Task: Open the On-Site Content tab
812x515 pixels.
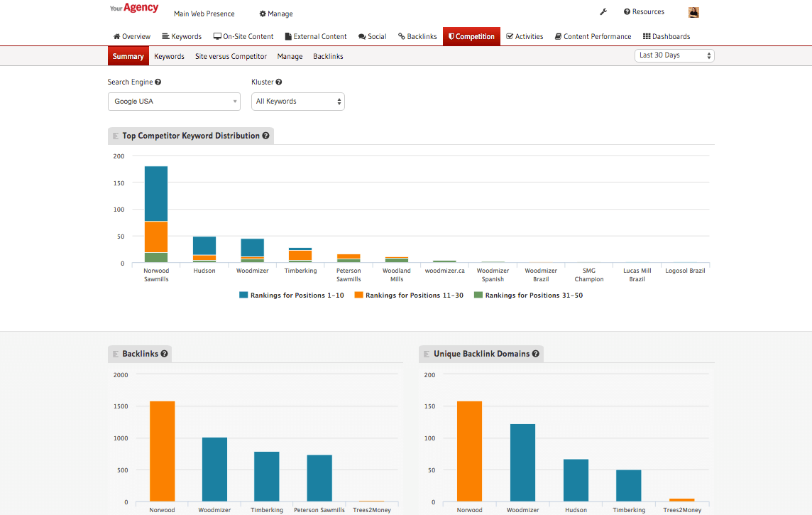Action: [243, 36]
